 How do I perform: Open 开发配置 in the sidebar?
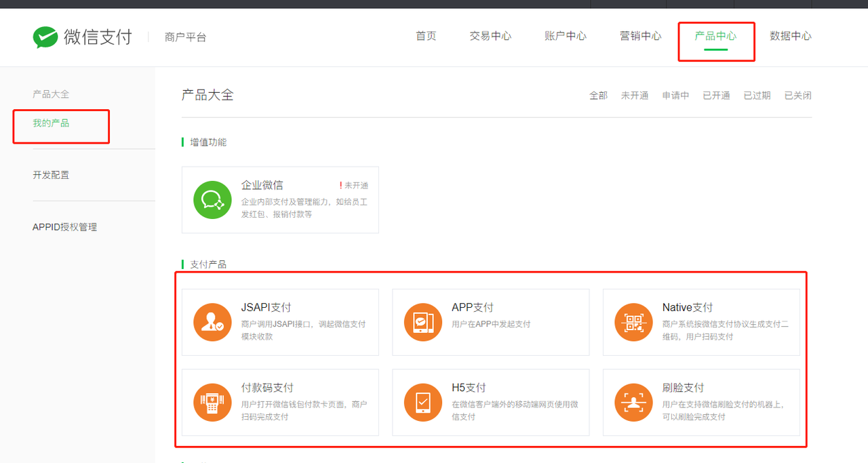(x=51, y=175)
